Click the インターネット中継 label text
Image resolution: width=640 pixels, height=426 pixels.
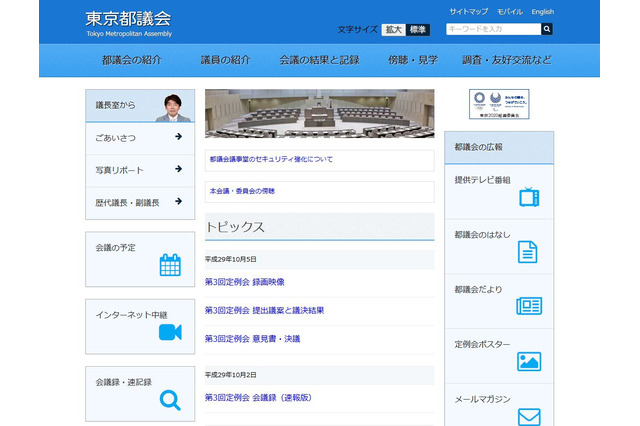coord(131,315)
